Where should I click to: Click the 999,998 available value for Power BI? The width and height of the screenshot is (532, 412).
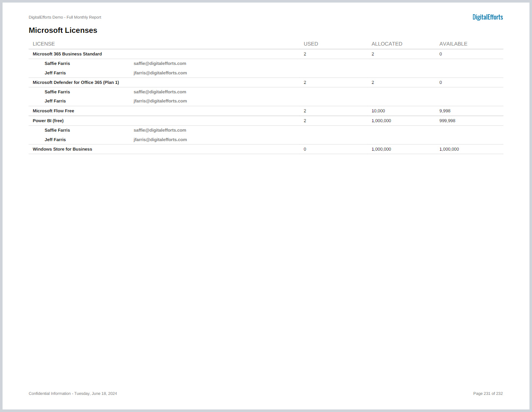[x=447, y=121]
